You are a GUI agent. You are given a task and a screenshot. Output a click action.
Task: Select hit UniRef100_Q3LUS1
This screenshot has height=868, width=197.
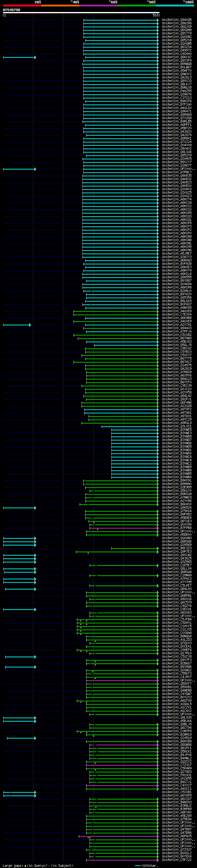177,426
